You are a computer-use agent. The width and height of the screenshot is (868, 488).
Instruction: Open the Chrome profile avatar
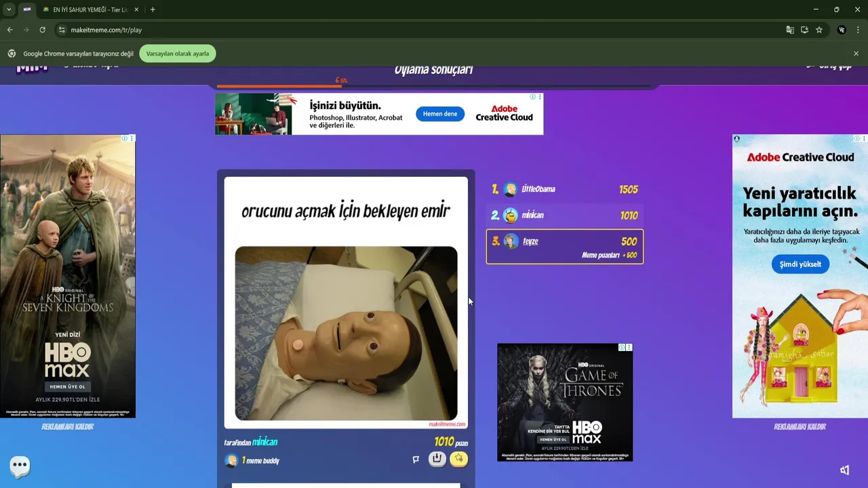pos(842,30)
